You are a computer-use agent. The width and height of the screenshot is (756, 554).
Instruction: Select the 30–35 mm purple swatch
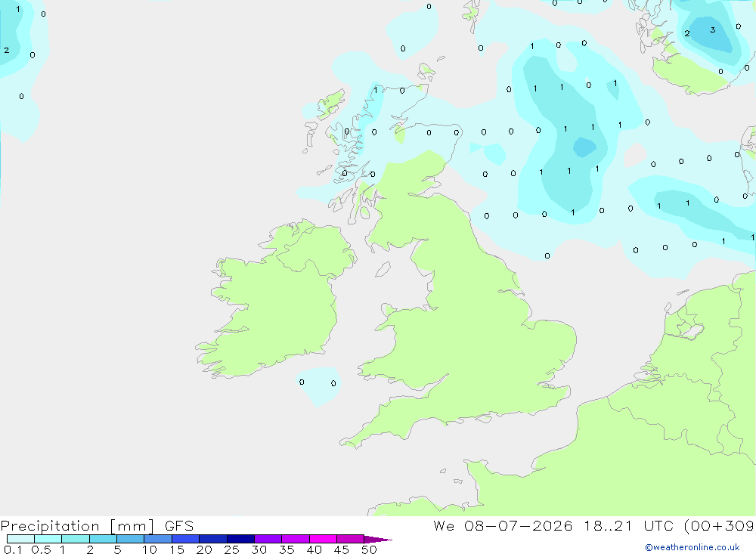[x=268, y=539]
